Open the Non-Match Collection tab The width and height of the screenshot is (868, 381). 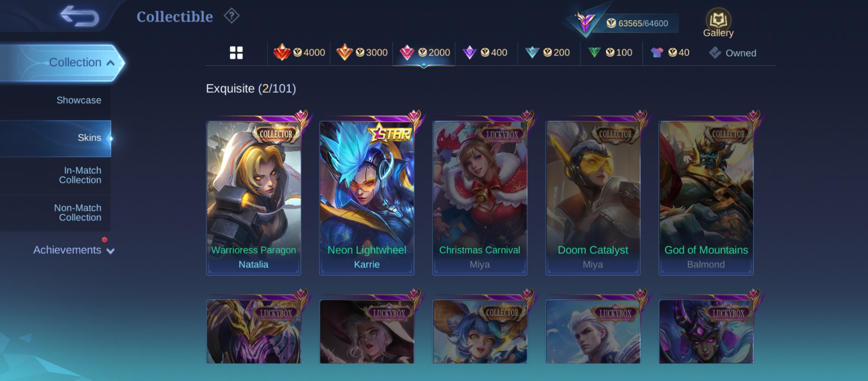pyautogui.click(x=78, y=213)
